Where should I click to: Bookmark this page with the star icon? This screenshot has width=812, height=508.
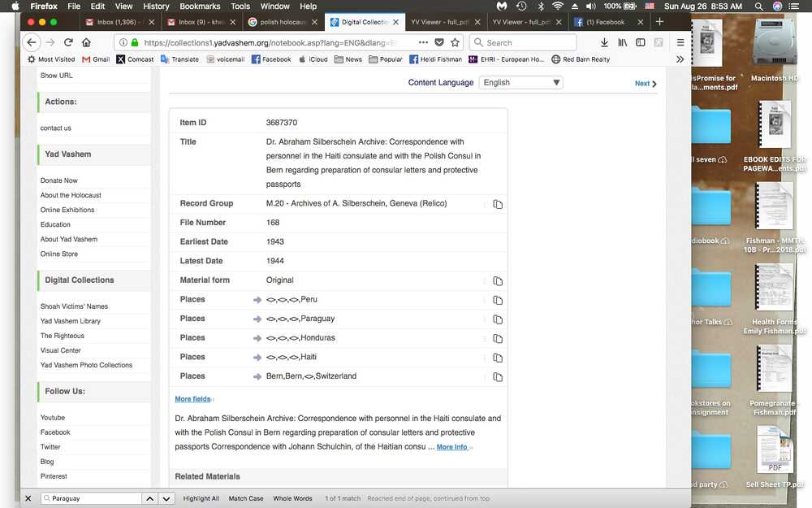click(455, 42)
